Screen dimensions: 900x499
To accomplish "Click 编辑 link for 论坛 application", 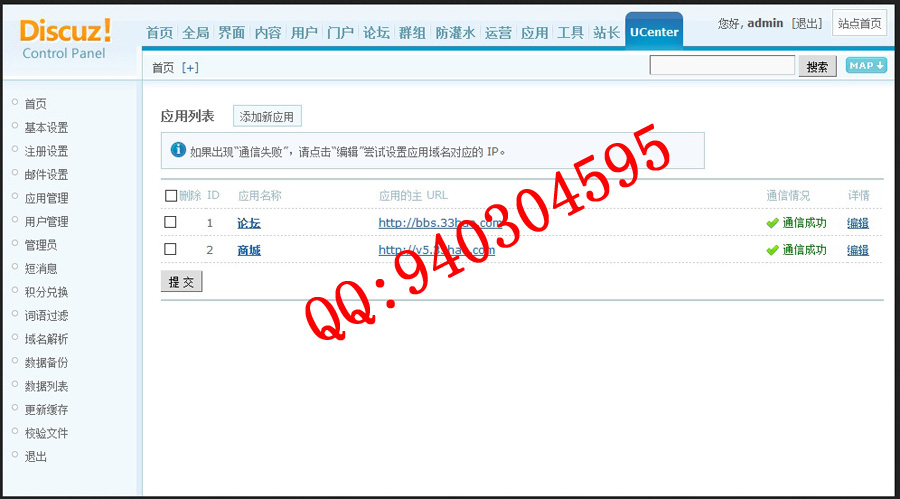I will coord(858,223).
